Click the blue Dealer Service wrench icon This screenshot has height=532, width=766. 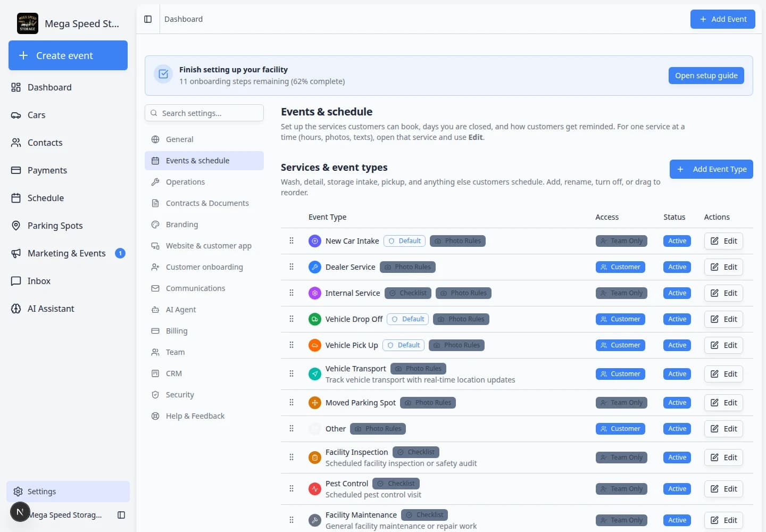[x=315, y=267]
